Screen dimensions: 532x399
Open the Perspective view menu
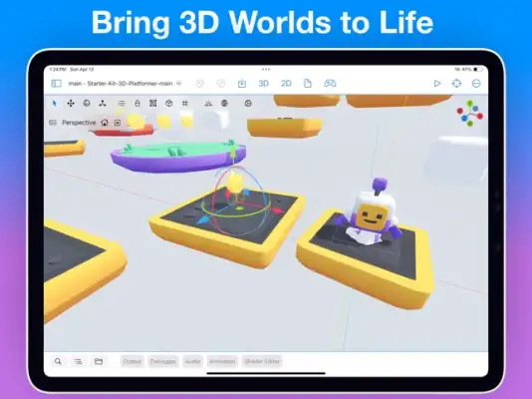click(79, 123)
